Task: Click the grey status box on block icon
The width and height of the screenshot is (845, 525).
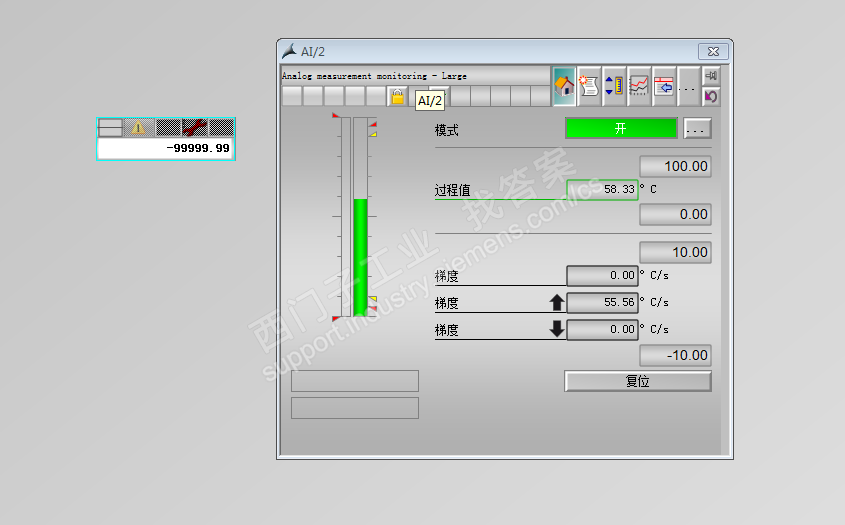Action: coord(110,128)
